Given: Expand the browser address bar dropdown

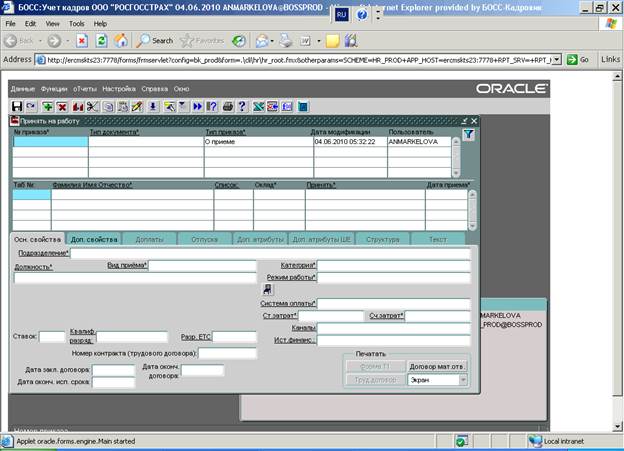Looking at the screenshot, I should click(556, 59).
